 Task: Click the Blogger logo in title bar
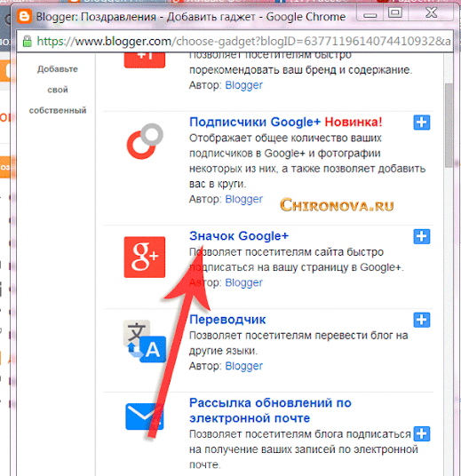coord(24,16)
